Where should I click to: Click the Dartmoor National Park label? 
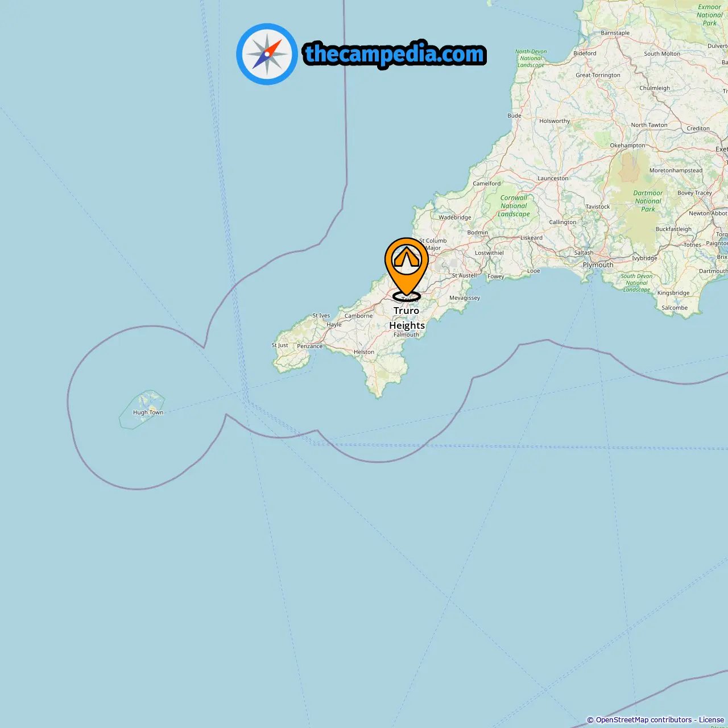[x=648, y=201]
